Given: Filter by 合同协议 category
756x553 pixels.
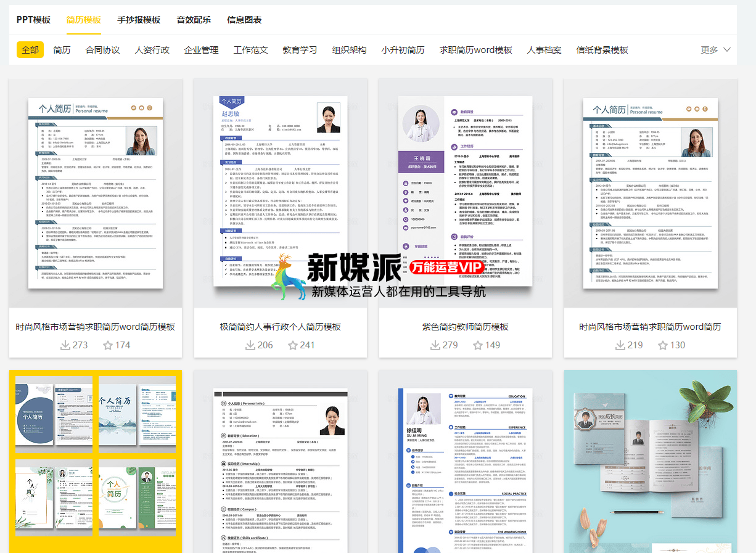Looking at the screenshot, I should (x=103, y=50).
